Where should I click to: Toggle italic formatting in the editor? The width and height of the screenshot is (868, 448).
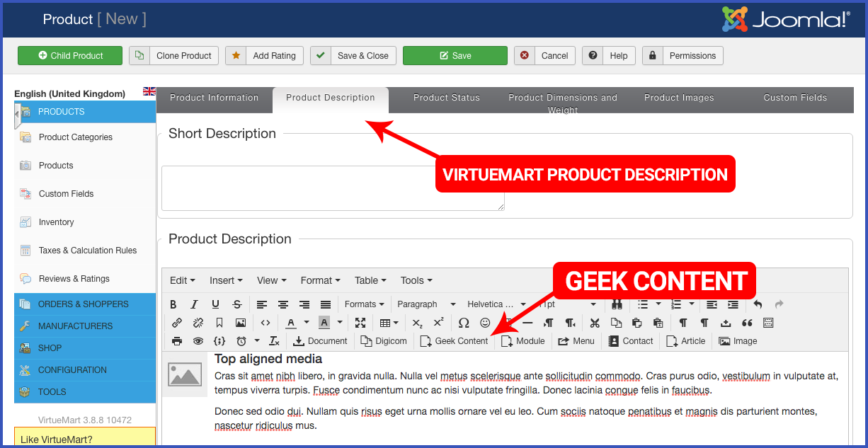[x=195, y=304]
